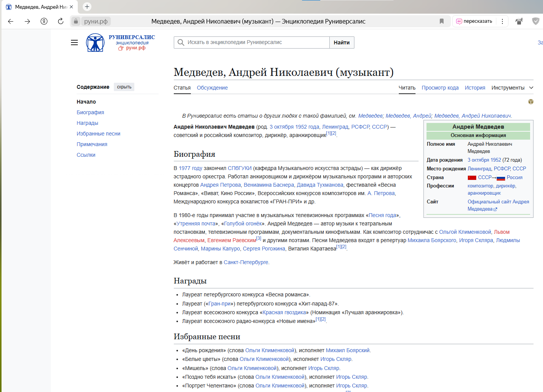Open the Голубой огонёк link
This screenshot has height=392, width=543.
[x=243, y=224]
